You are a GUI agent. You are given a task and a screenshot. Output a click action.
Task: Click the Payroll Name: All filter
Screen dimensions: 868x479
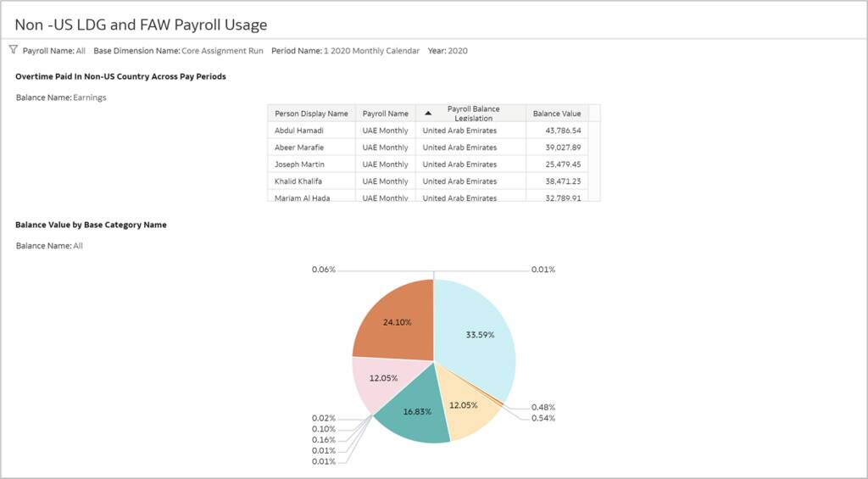click(53, 50)
